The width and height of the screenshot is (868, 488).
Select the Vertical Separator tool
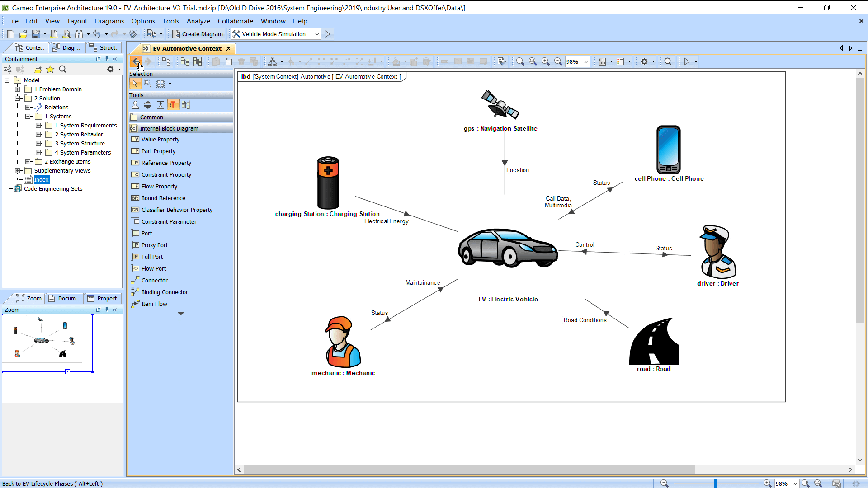[x=160, y=105]
